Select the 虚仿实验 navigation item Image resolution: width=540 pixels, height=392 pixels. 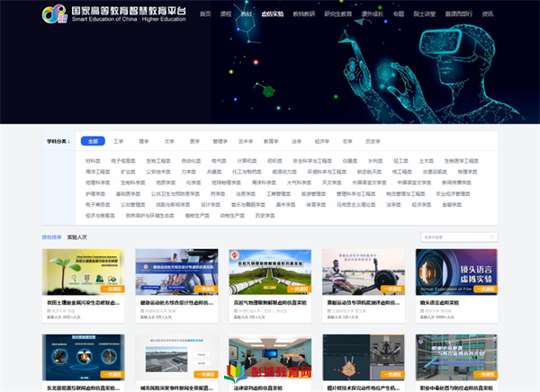click(273, 13)
